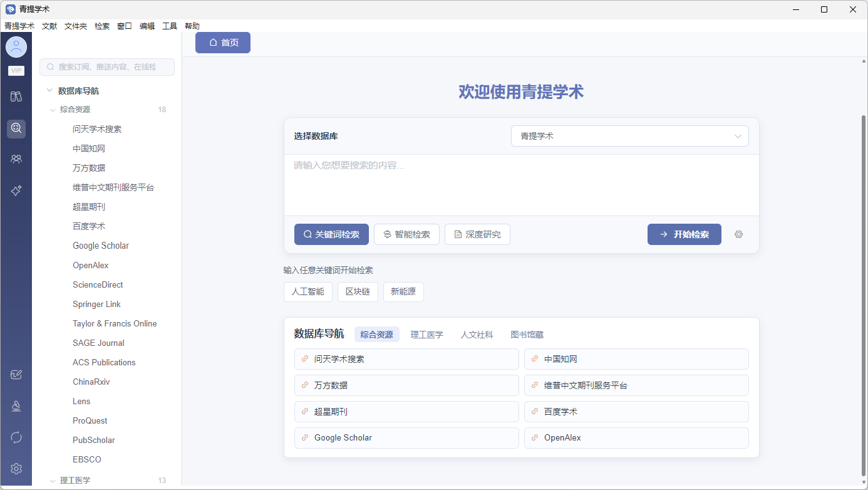This screenshot has width=868, height=490.
Task: Focus the main search text area
Action: (522, 185)
